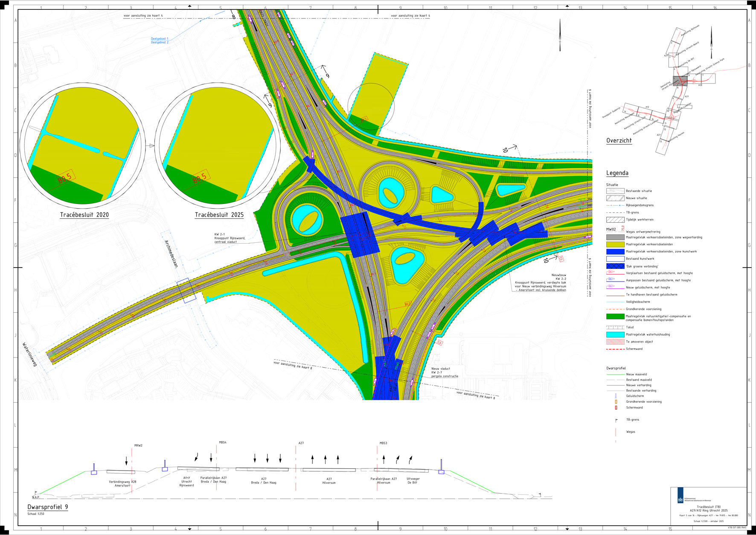The image size is (756, 535).
Task: Click the Talud legend symbol
Action: [x=615, y=327]
